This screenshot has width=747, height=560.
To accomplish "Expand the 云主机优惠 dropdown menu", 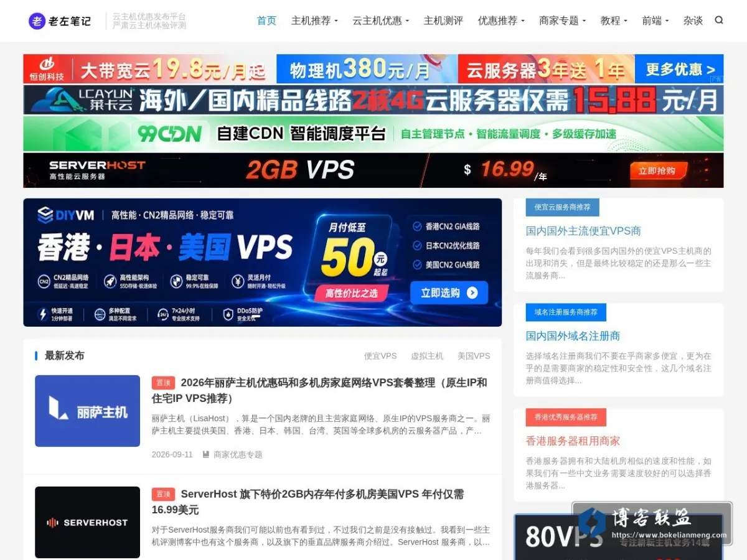I will point(381,21).
